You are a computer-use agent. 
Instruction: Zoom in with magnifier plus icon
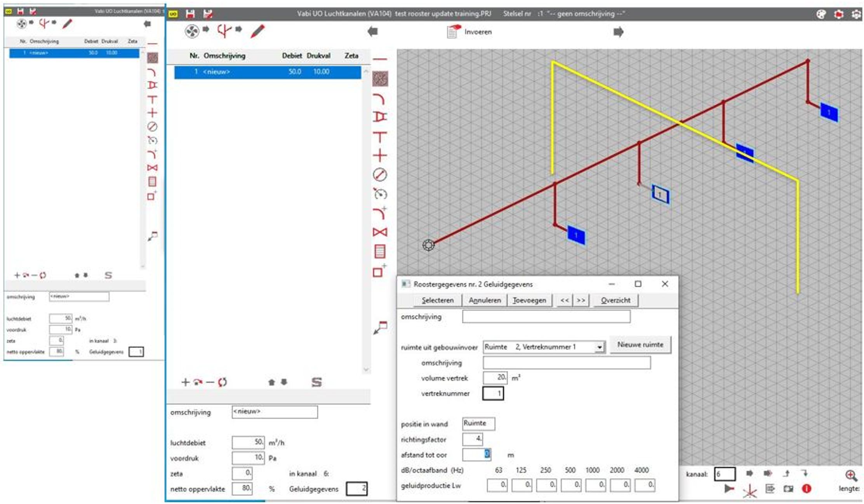tap(850, 475)
